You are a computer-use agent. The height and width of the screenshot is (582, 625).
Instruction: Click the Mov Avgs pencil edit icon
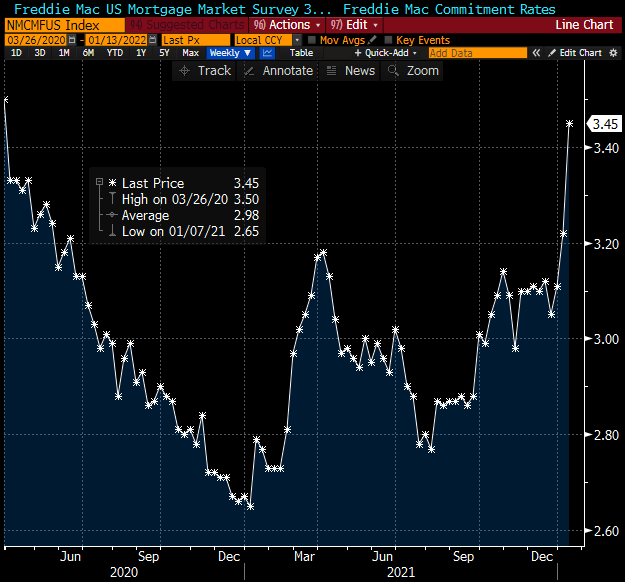click(372, 40)
